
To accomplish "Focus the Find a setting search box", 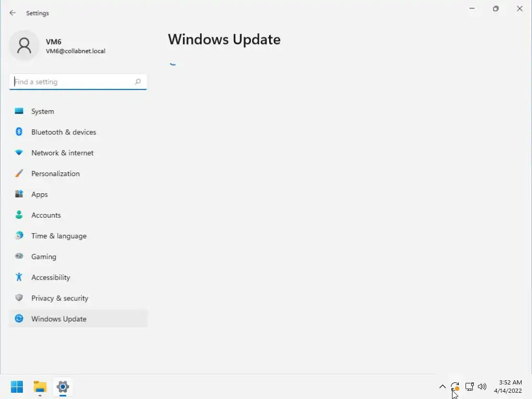I will pyautogui.click(x=78, y=82).
